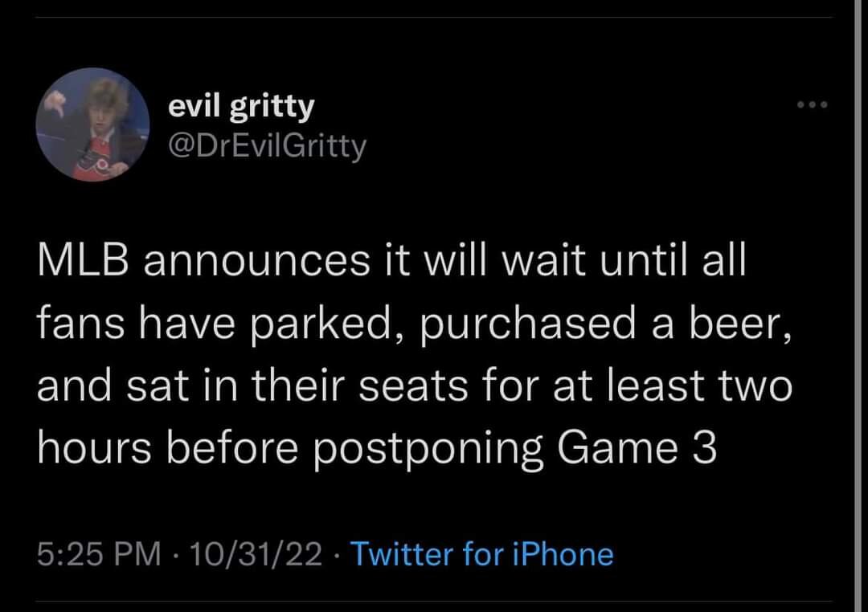Open the Twitter for iPhone source link
This screenshot has height=612, width=868.
(x=482, y=554)
